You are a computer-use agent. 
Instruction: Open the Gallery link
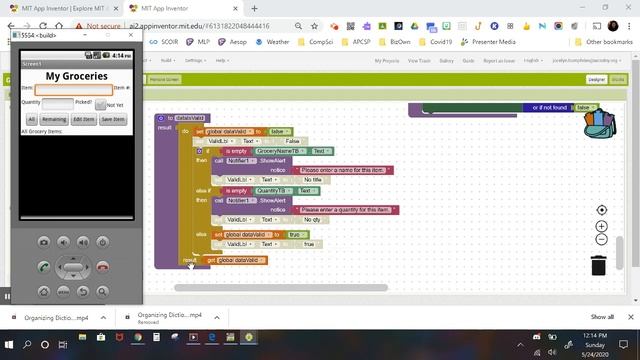[x=446, y=61]
